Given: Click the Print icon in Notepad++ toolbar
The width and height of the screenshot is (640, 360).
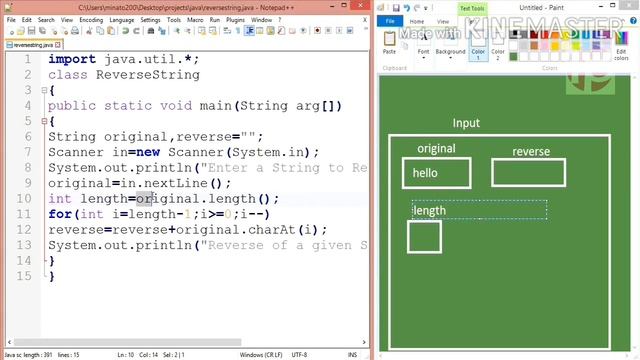Looking at the screenshot, I should 75,31.
